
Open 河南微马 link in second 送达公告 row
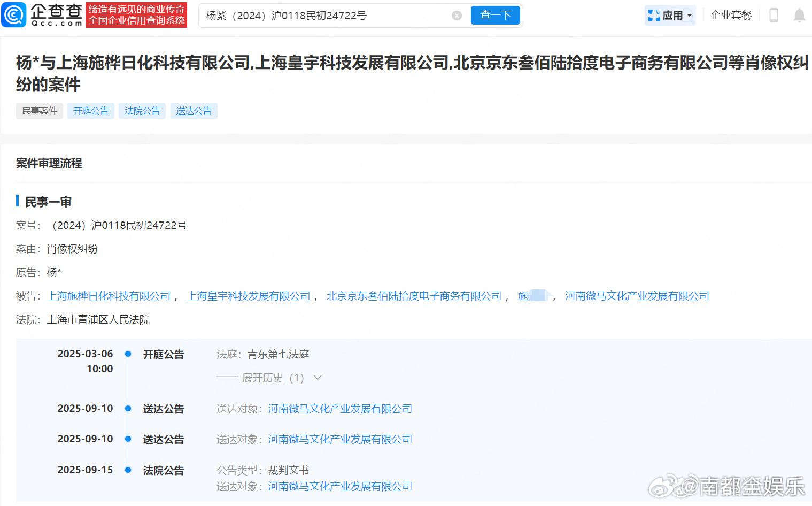tap(340, 439)
